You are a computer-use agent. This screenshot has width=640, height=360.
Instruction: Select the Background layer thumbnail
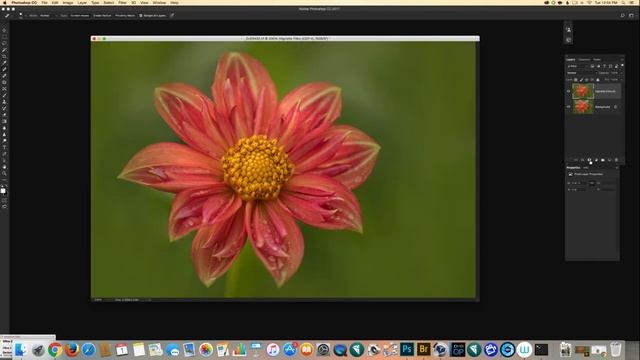(583, 107)
